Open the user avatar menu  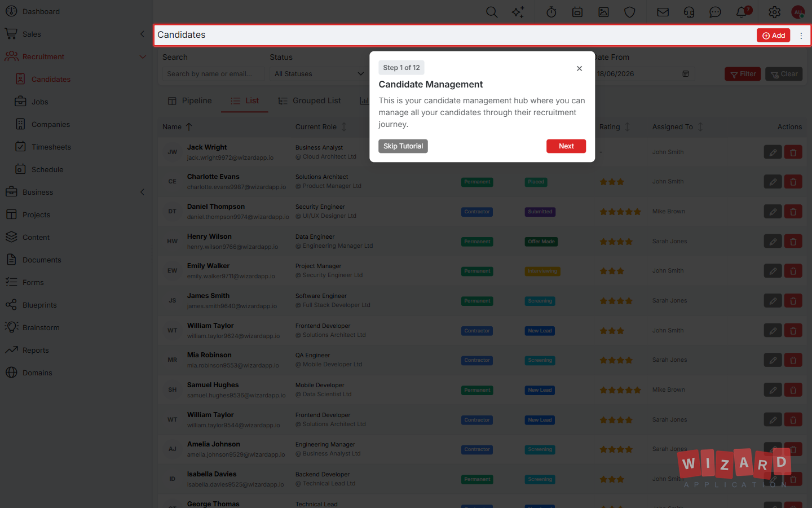(798, 12)
